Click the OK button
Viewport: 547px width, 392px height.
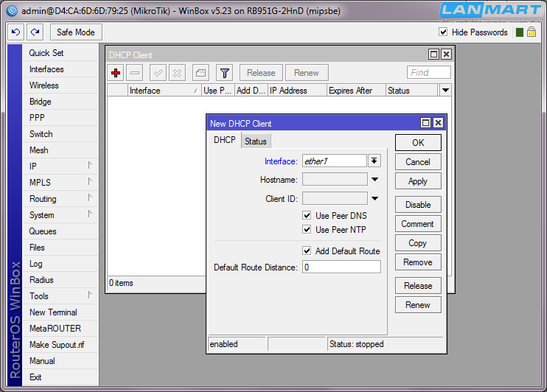click(418, 143)
